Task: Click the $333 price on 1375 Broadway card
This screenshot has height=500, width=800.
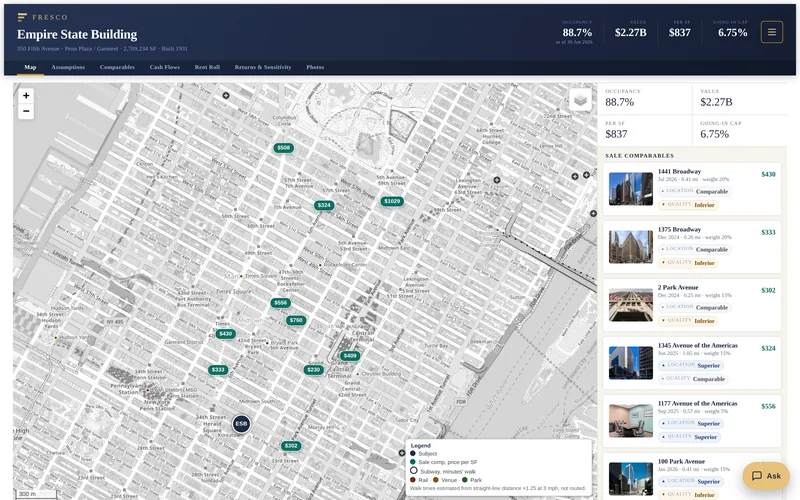Action: (768, 233)
